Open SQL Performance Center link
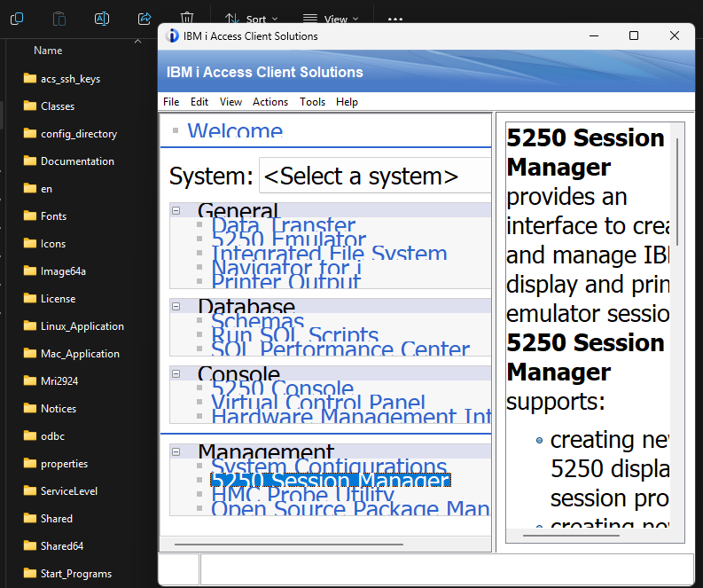Viewport: 703px width, 588px height. [x=340, y=349]
